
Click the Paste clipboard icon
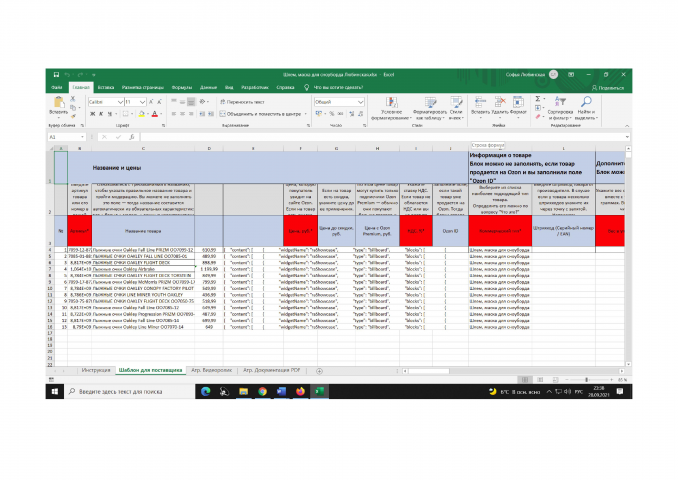(58, 104)
